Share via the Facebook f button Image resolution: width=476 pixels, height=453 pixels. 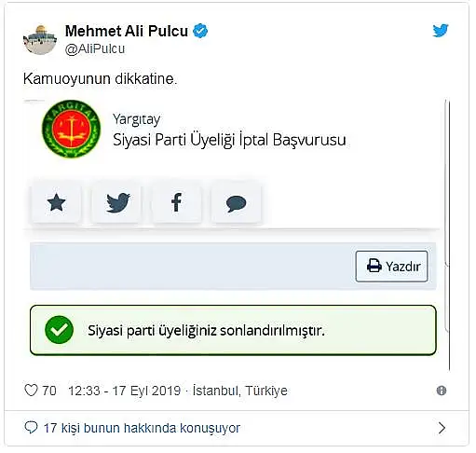[x=176, y=202]
